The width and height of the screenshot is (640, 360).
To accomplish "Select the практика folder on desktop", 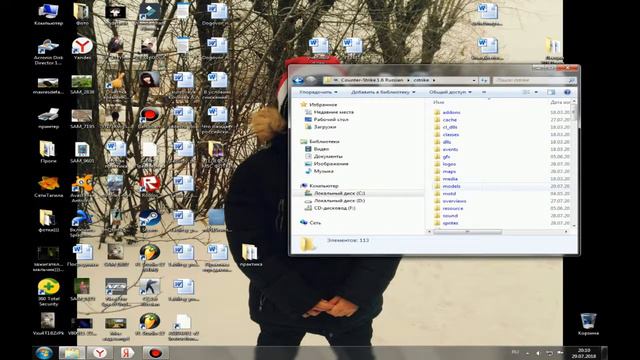I will [250, 256].
